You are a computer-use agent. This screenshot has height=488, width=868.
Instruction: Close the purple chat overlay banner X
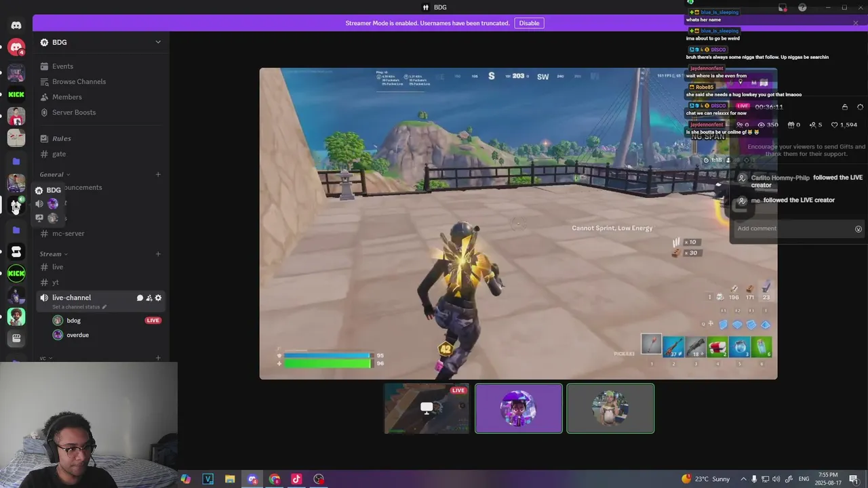coord(856,23)
